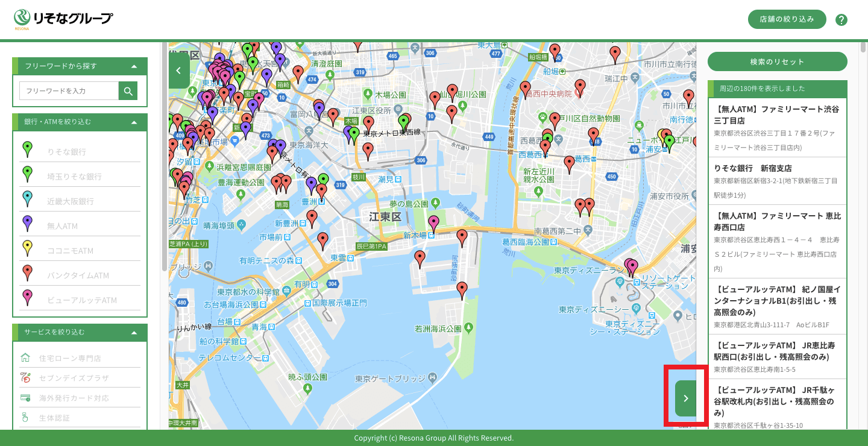
Task: Click the 海外発行カード対応 card icon
Action: pos(25,398)
